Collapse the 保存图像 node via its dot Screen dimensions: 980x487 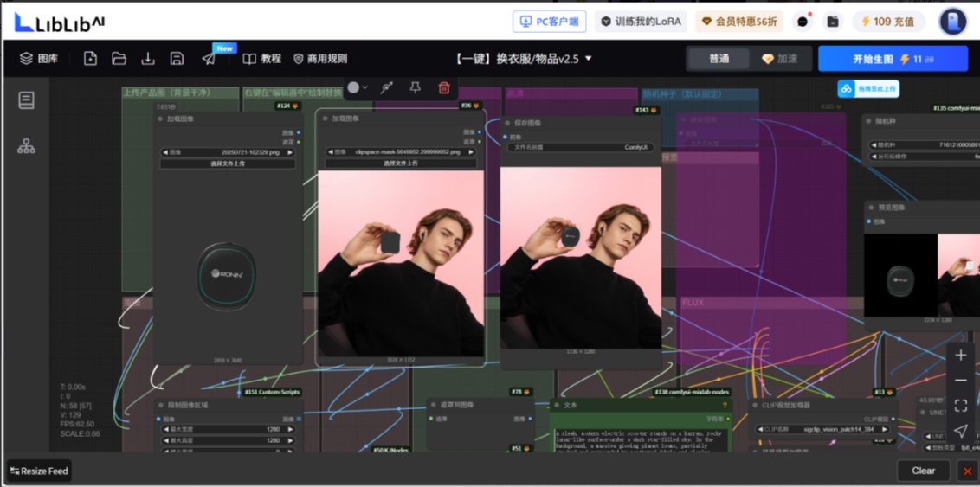click(506, 122)
